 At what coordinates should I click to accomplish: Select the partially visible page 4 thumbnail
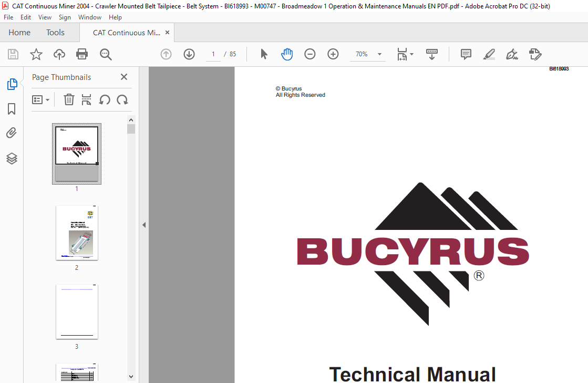click(77, 372)
